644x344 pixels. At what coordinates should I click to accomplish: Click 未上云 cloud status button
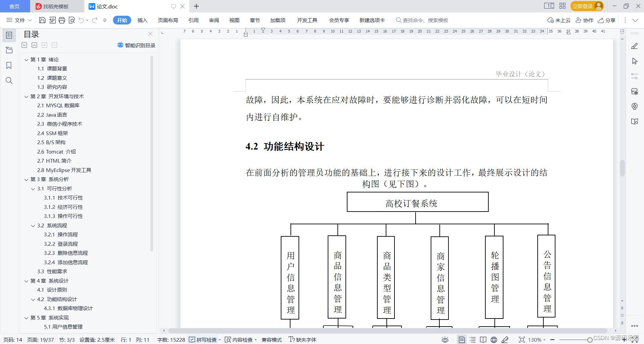pyautogui.click(x=559, y=20)
